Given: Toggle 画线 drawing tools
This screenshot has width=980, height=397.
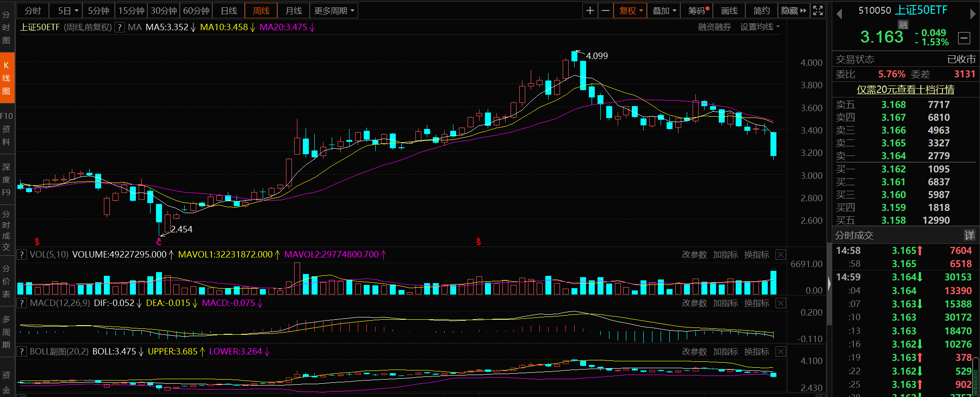Looking at the screenshot, I should 729,11.
